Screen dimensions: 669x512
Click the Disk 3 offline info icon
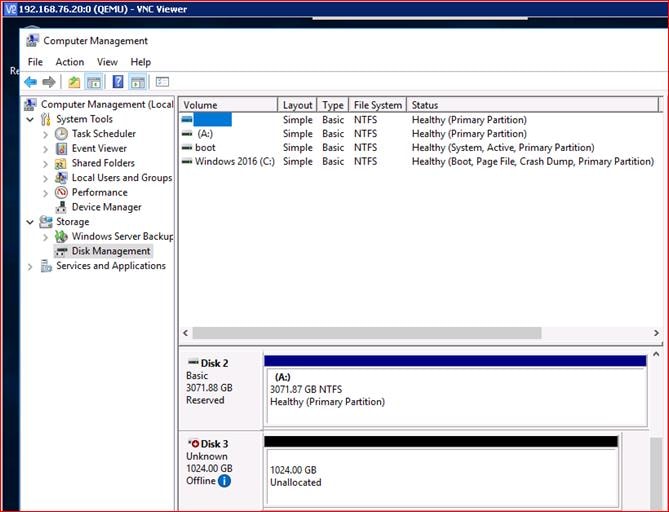pos(224,481)
